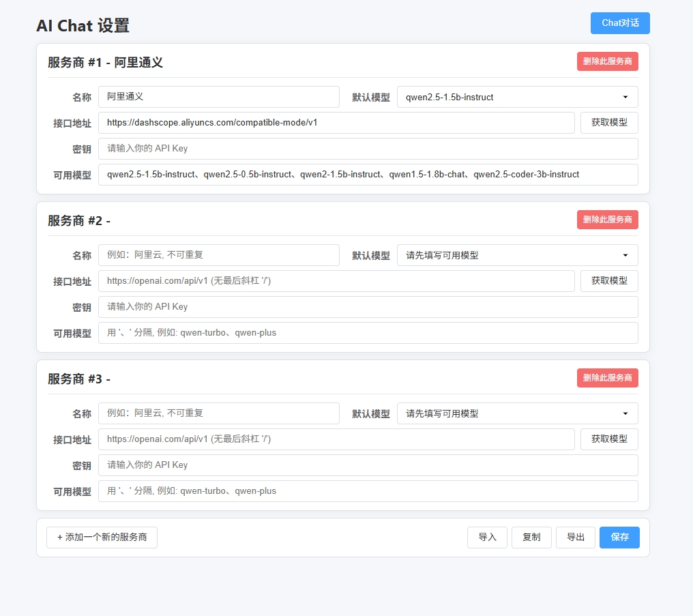Delete service provider #2

(607, 220)
